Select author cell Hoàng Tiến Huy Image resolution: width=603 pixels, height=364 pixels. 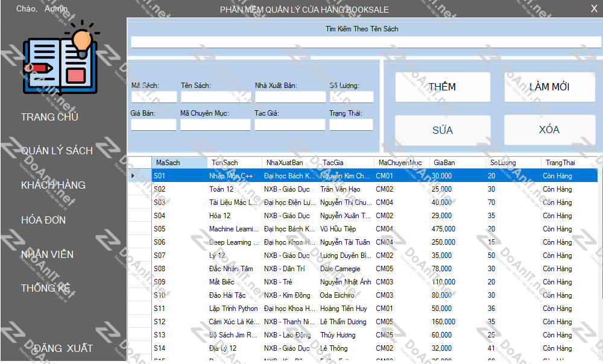pos(346,309)
